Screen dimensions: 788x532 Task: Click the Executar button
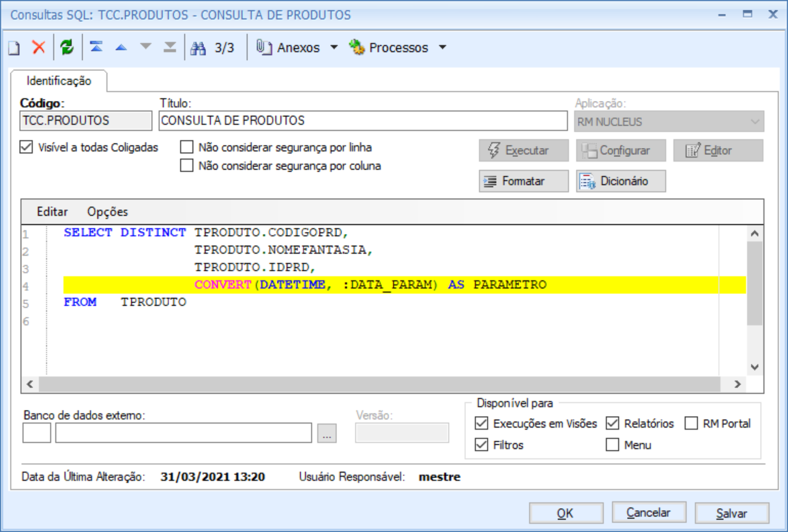pyautogui.click(x=524, y=150)
